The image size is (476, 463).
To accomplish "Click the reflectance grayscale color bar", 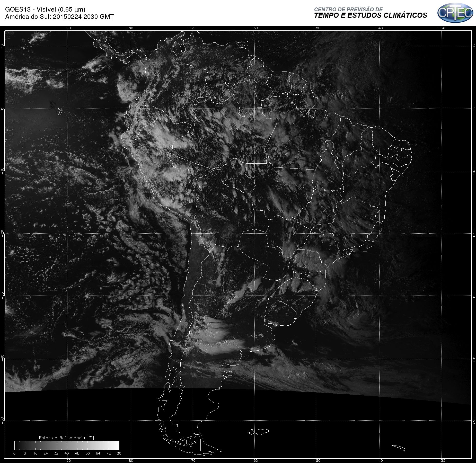I will coord(67,445).
